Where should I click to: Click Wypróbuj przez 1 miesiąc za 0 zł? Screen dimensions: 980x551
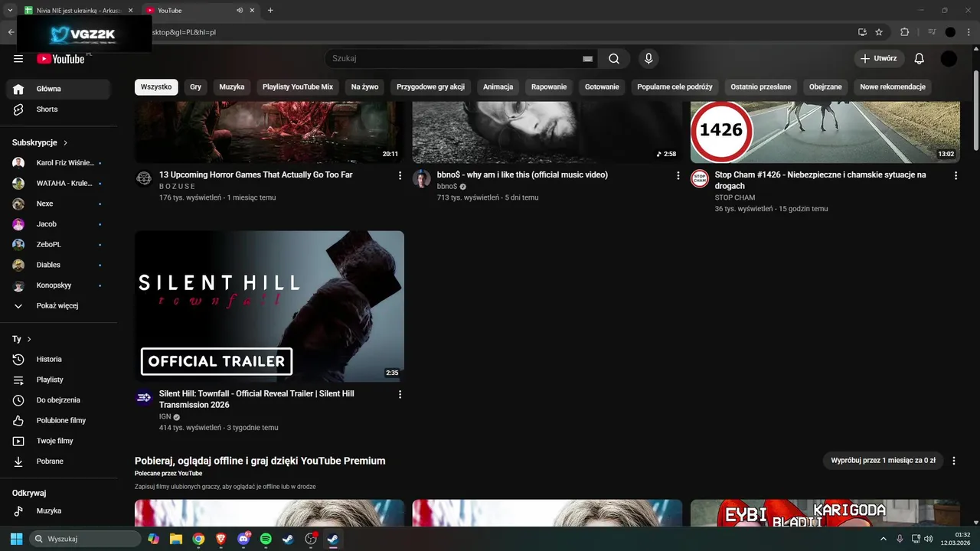pyautogui.click(x=883, y=461)
